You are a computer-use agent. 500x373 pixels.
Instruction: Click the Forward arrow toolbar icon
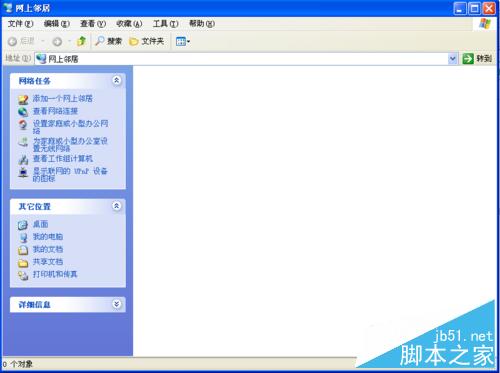[x=57, y=42]
